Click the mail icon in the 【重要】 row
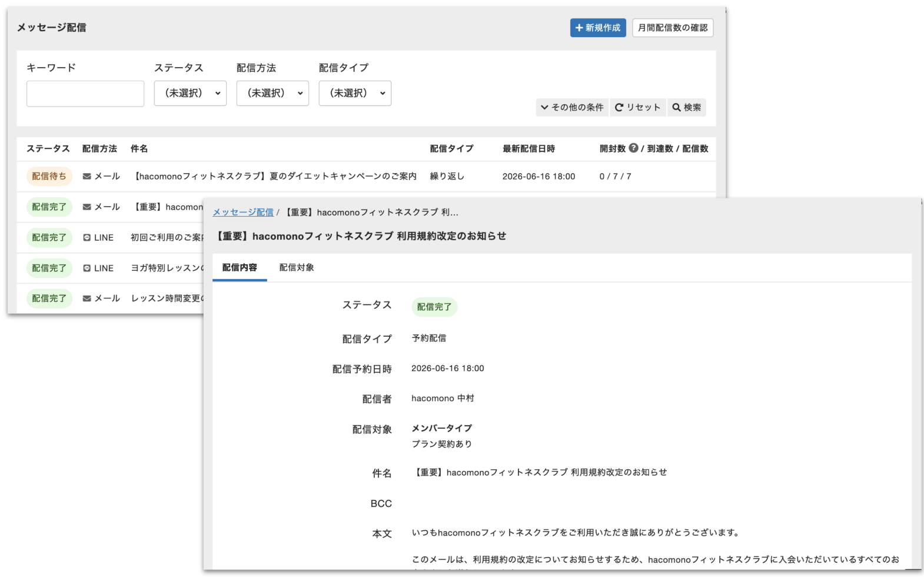924x577 pixels. pos(87,207)
